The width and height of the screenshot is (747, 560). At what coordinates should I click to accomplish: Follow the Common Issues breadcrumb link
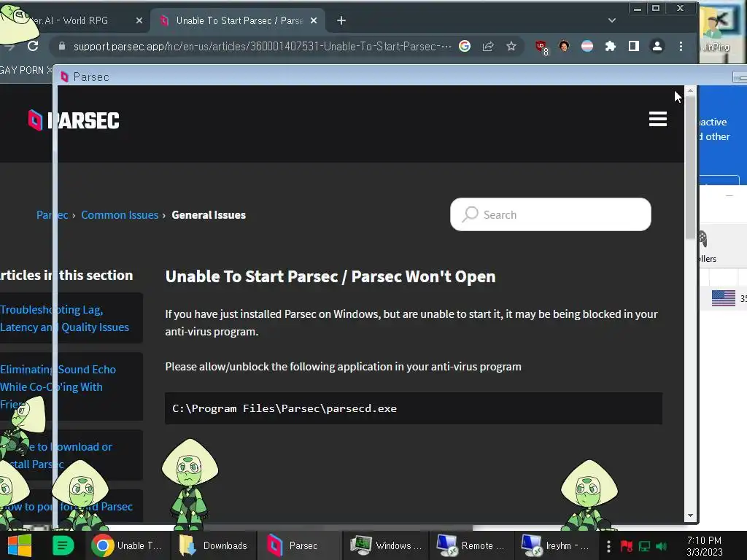pos(120,215)
